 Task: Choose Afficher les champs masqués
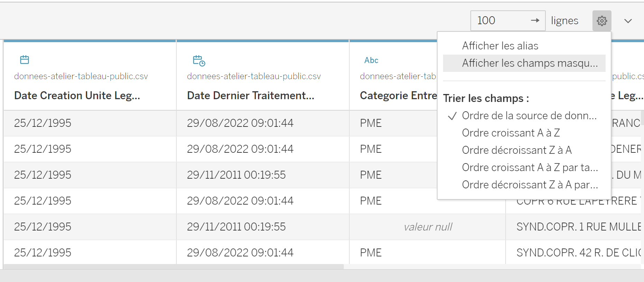click(x=524, y=63)
